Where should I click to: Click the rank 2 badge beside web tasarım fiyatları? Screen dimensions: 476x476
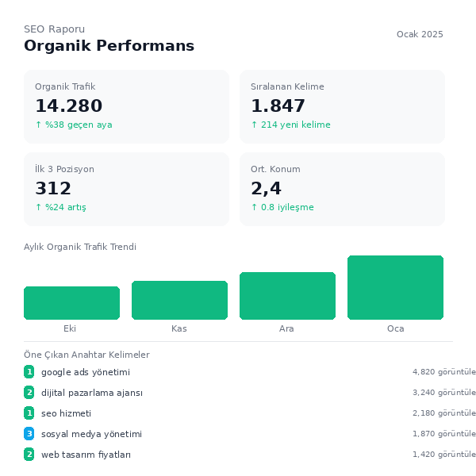[29, 455]
